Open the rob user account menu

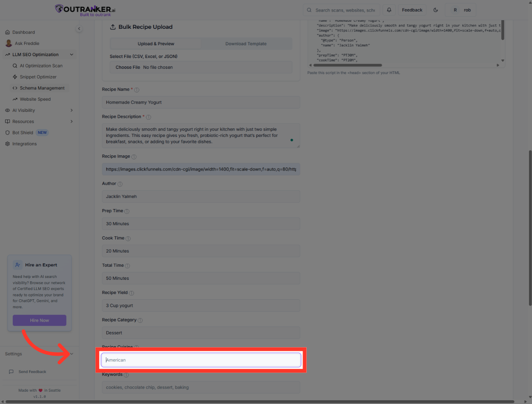click(461, 10)
